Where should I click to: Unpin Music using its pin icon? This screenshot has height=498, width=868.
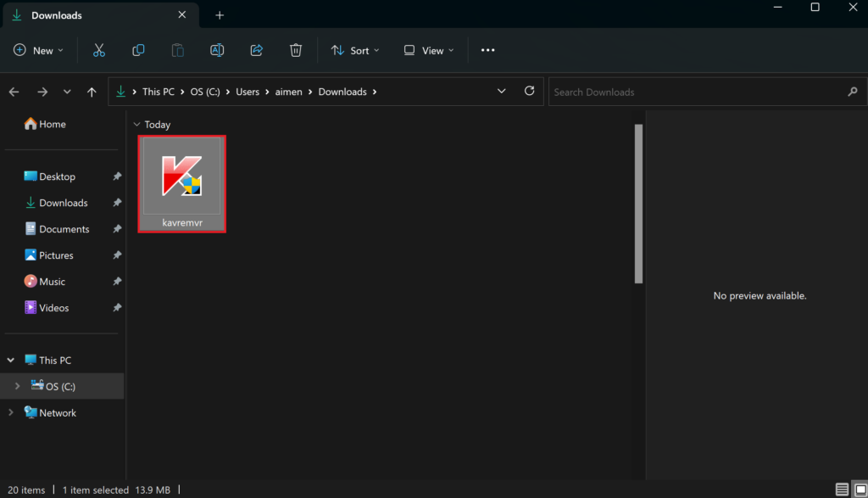117,282
